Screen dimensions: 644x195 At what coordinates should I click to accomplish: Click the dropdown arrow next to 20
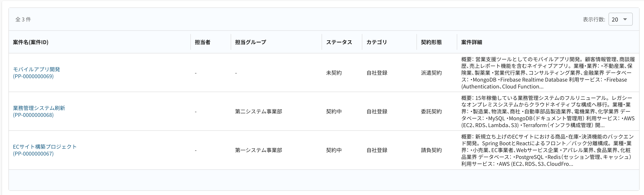[x=625, y=19]
